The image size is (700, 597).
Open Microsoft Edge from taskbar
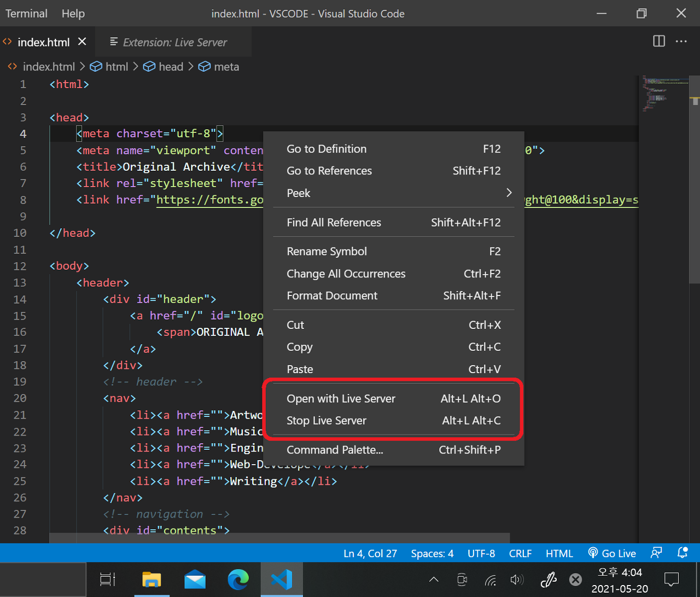point(238,579)
